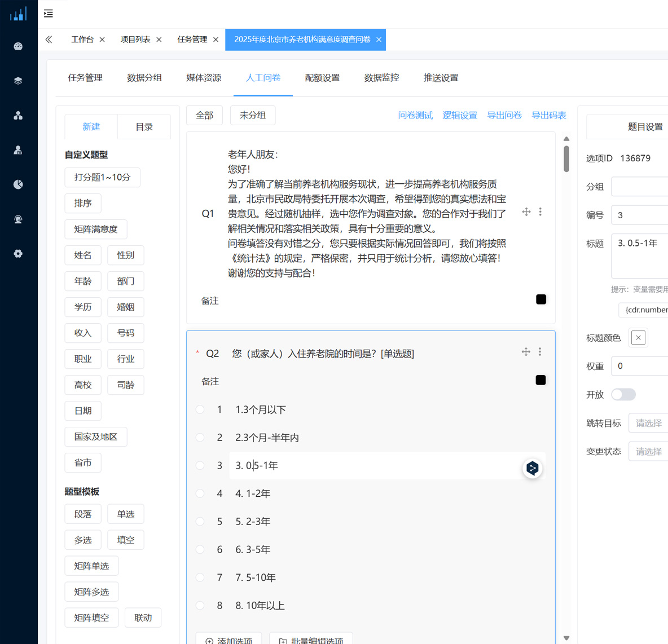Open the 变更状态 dropdown
The width and height of the screenshot is (668, 644).
pyautogui.click(x=648, y=451)
